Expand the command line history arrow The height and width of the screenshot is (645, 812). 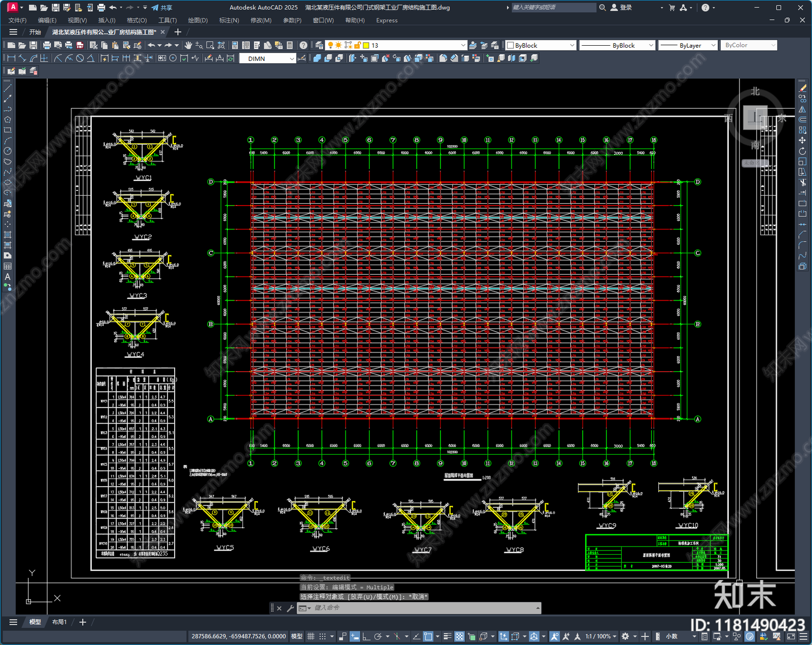click(537, 608)
